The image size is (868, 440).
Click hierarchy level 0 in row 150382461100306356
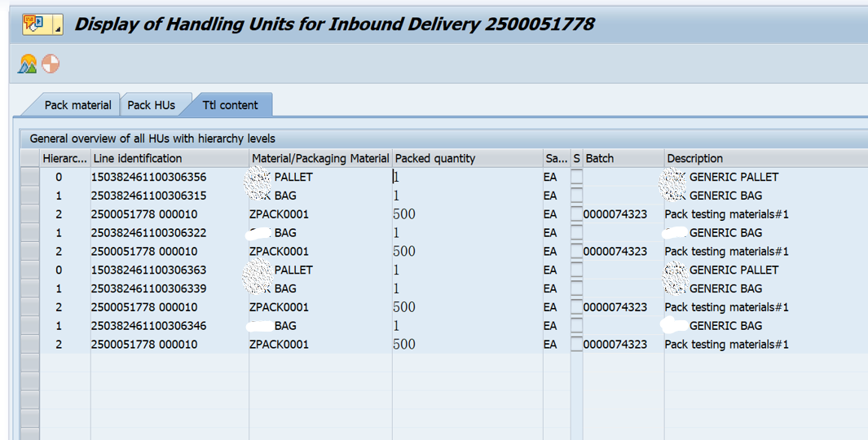point(59,177)
